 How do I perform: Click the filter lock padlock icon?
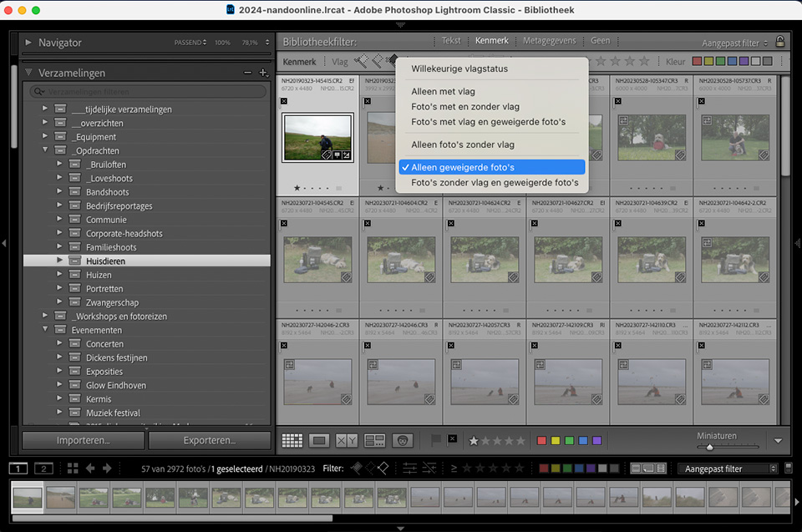[x=780, y=42]
